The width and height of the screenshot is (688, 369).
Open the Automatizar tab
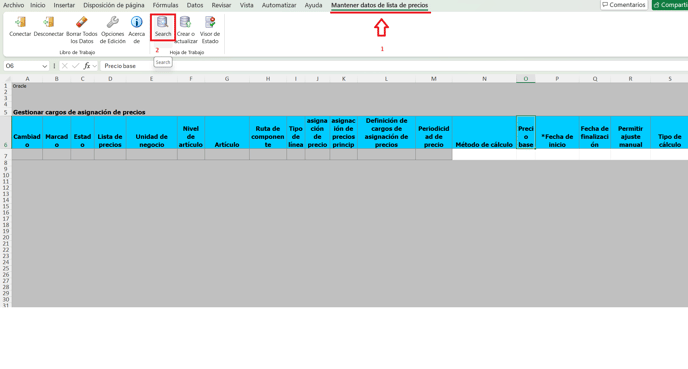tap(279, 5)
